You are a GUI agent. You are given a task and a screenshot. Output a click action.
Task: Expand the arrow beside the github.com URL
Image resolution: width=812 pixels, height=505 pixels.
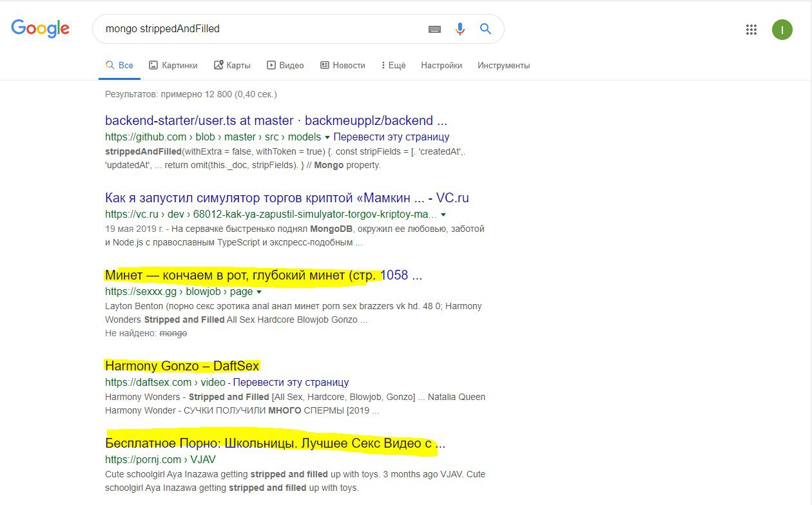[327, 137]
